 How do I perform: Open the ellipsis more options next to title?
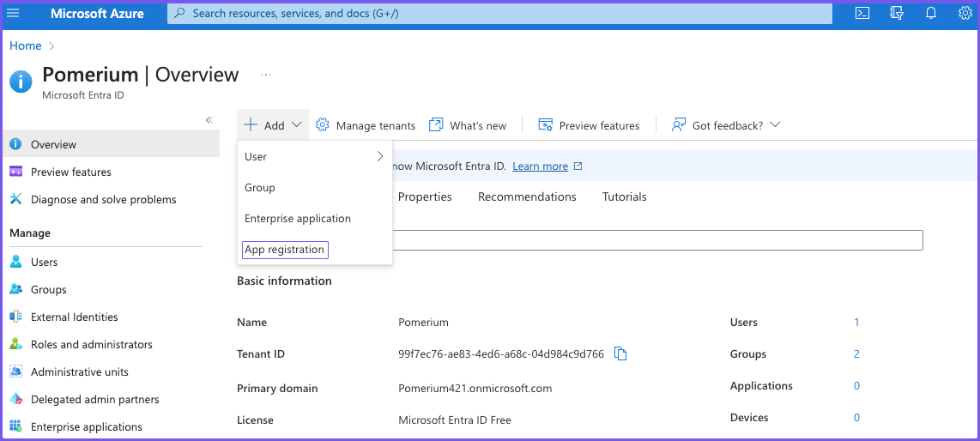pyautogui.click(x=266, y=75)
